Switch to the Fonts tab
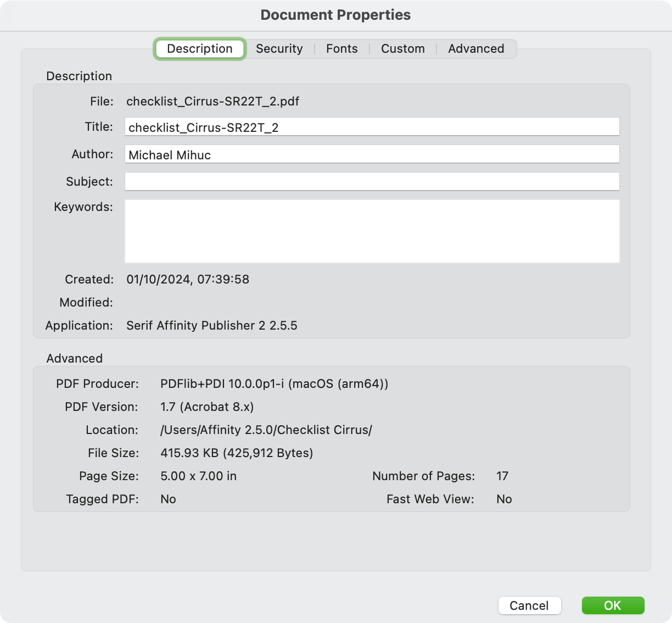The height and width of the screenshot is (623, 672). click(341, 48)
